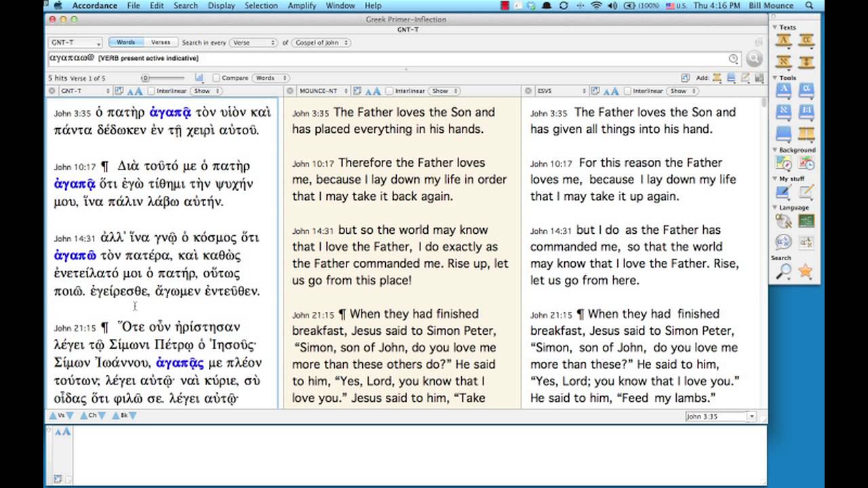Open the GNT-T search text dropdown
The image size is (868, 488).
click(x=75, y=43)
